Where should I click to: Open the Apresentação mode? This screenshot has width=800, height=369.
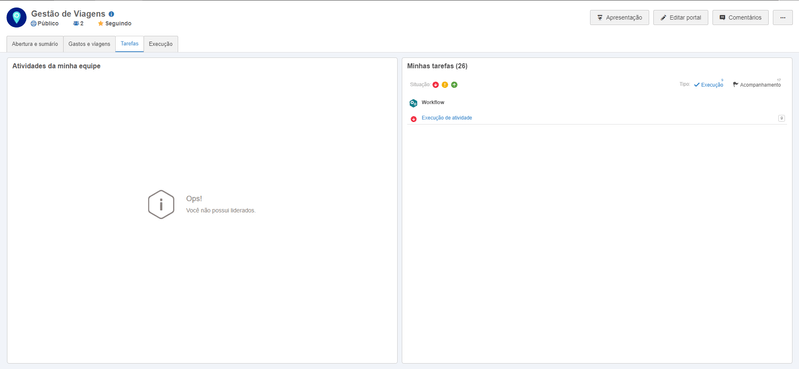tap(619, 17)
